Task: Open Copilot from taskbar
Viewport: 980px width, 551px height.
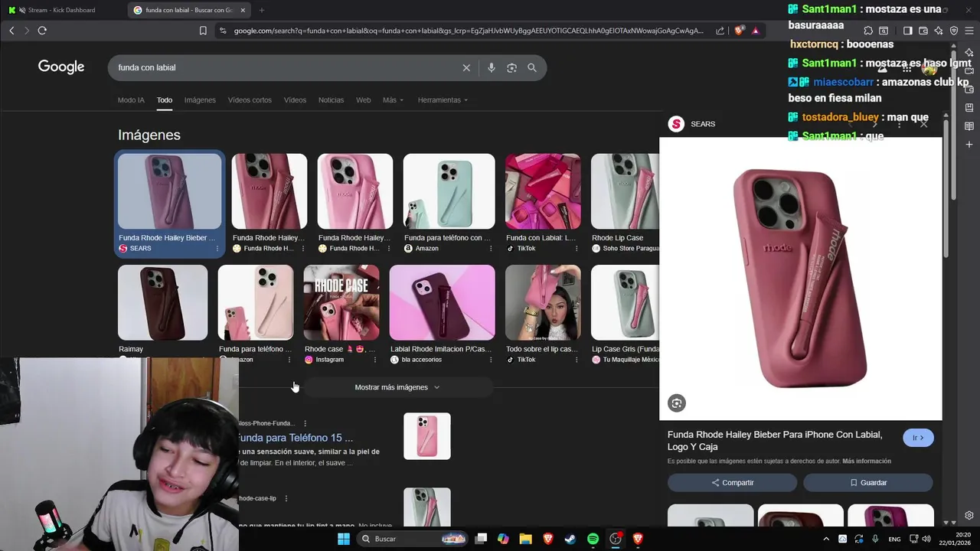Action: coord(503,539)
